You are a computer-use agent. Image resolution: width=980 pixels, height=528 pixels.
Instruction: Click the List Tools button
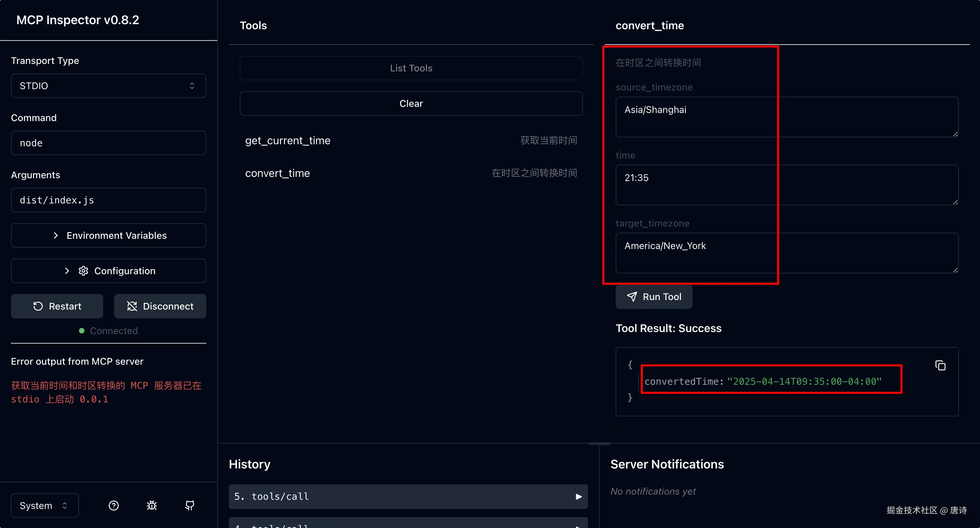point(411,68)
